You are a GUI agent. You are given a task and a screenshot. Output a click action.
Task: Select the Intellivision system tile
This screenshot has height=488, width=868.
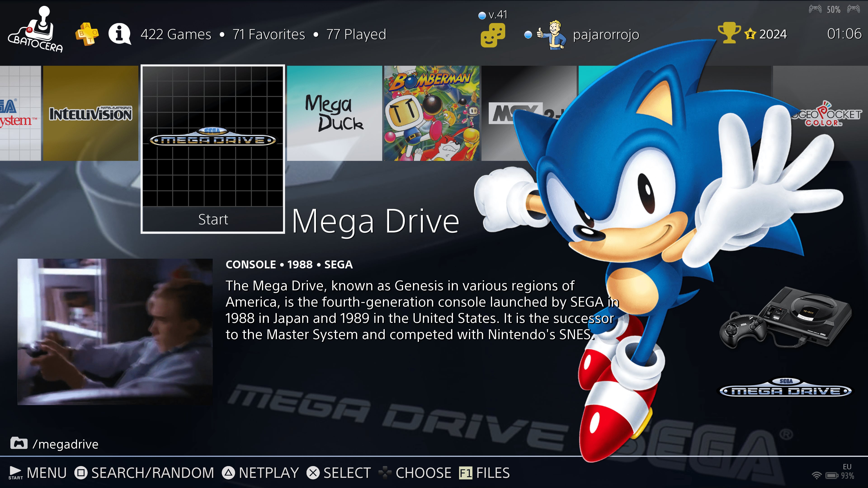[91, 113]
